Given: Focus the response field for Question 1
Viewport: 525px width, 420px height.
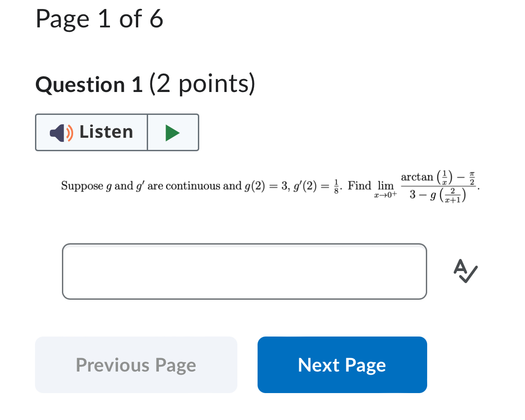Looking at the screenshot, I should 245,271.
